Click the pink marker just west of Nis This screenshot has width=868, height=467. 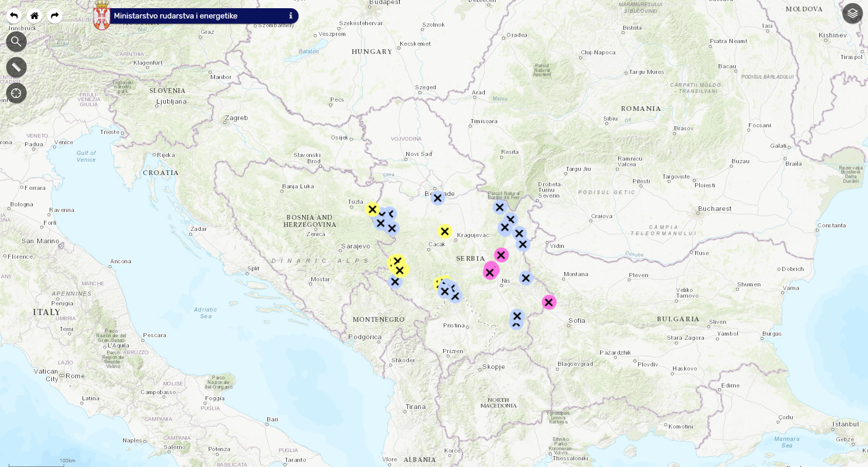(490, 272)
